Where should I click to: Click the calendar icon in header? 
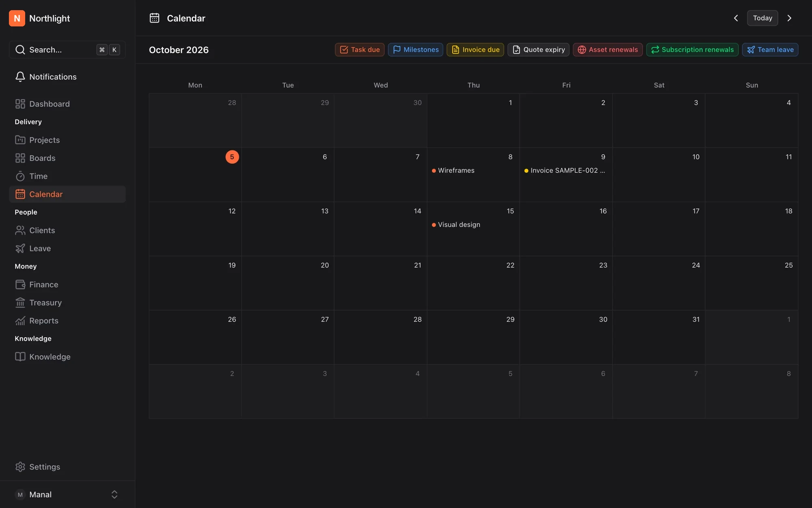(154, 18)
